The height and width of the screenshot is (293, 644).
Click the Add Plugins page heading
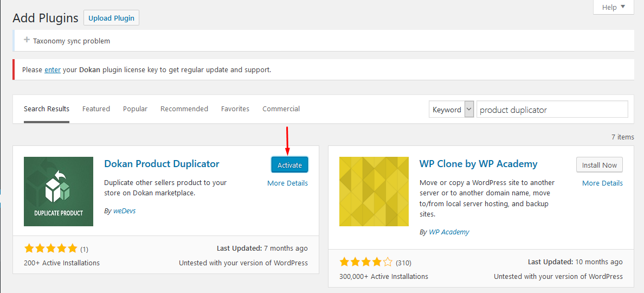pos(45,18)
